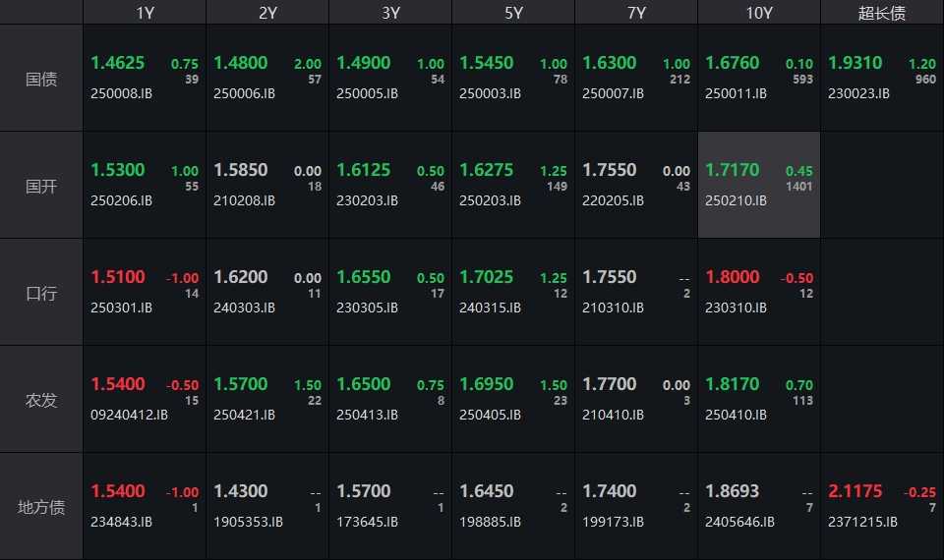Viewport: 944px width, 560px height.
Task: Click the red 1.8000 yield value
Action: point(732,277)
